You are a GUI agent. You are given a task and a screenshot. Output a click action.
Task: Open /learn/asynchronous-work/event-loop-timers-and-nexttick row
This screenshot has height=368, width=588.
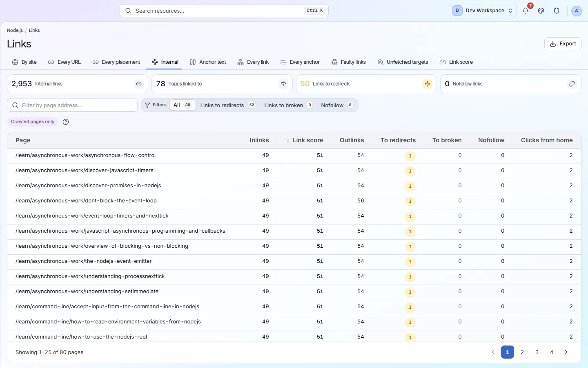(x=294, y=216)
